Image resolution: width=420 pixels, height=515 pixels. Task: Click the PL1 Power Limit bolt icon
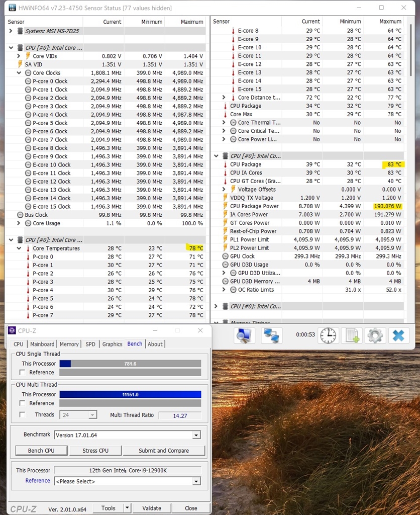pyautogui.click(x=225, y=239)
